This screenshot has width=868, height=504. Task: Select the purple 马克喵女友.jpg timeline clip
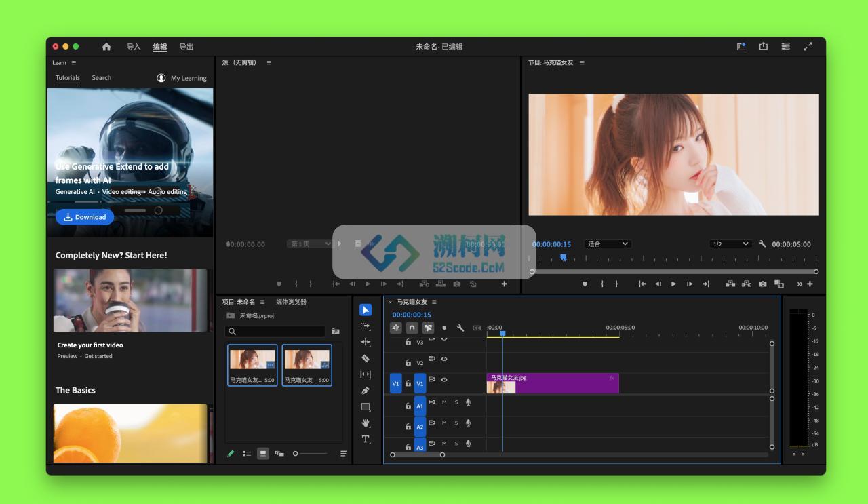[553, 383]
